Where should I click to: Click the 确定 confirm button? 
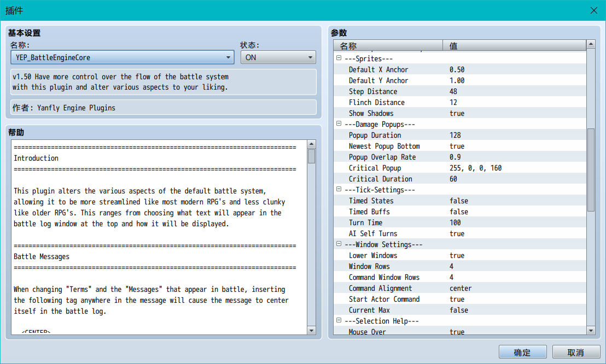click(x=522, y=352)
